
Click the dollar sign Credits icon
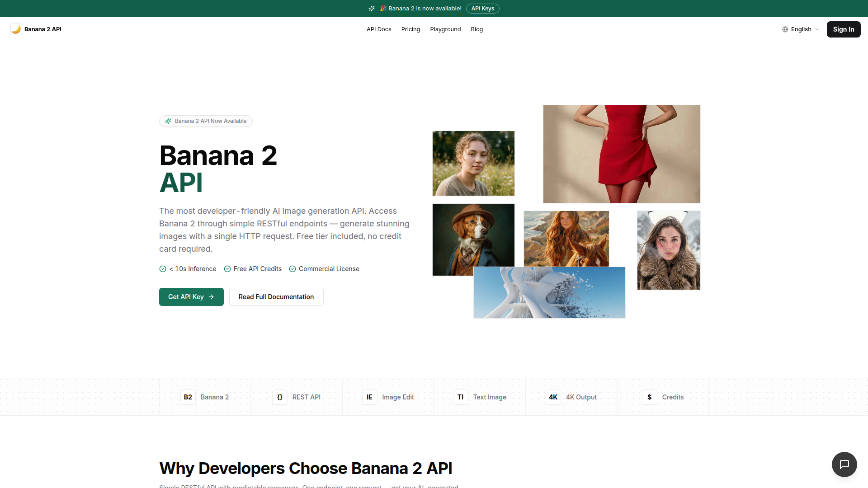pyautogui.click(x=650, y=397)
